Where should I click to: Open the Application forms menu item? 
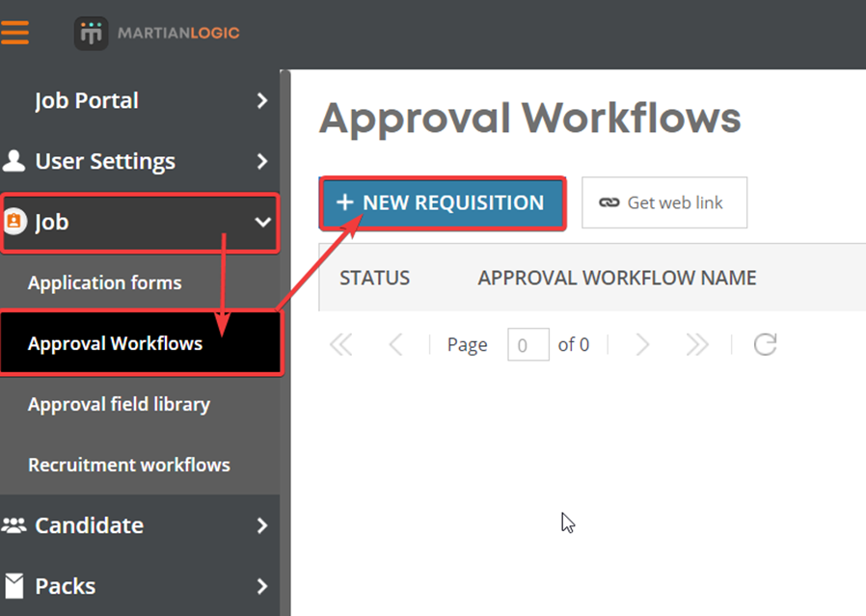(106, 282)
